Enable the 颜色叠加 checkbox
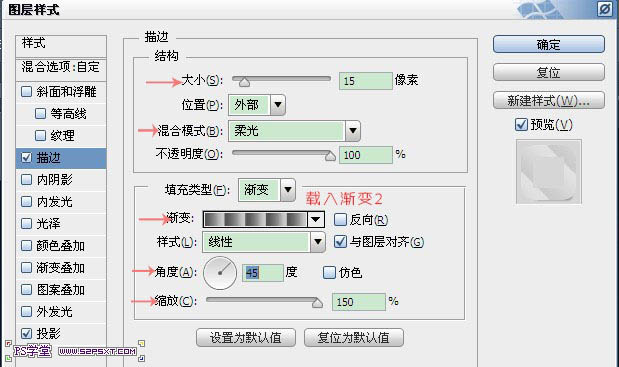Image resolution: width=619 pixels, height=367 pixels. (x=26, y=246)
